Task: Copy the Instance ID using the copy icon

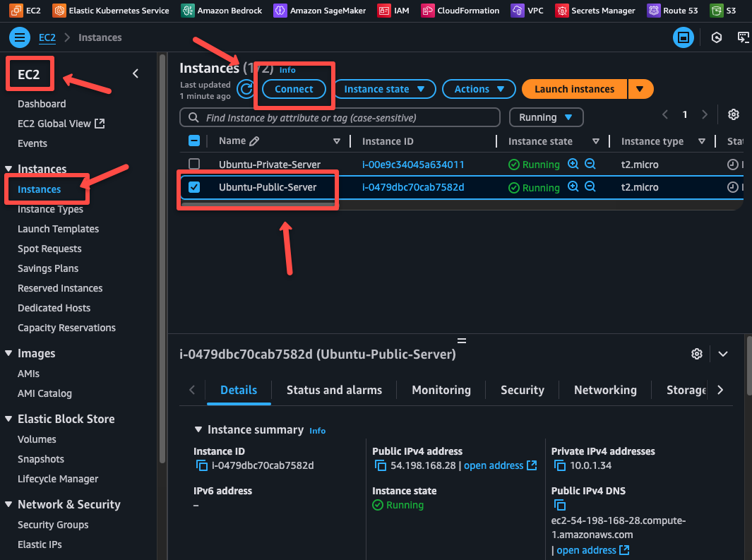Action: (x=199, y=465)
